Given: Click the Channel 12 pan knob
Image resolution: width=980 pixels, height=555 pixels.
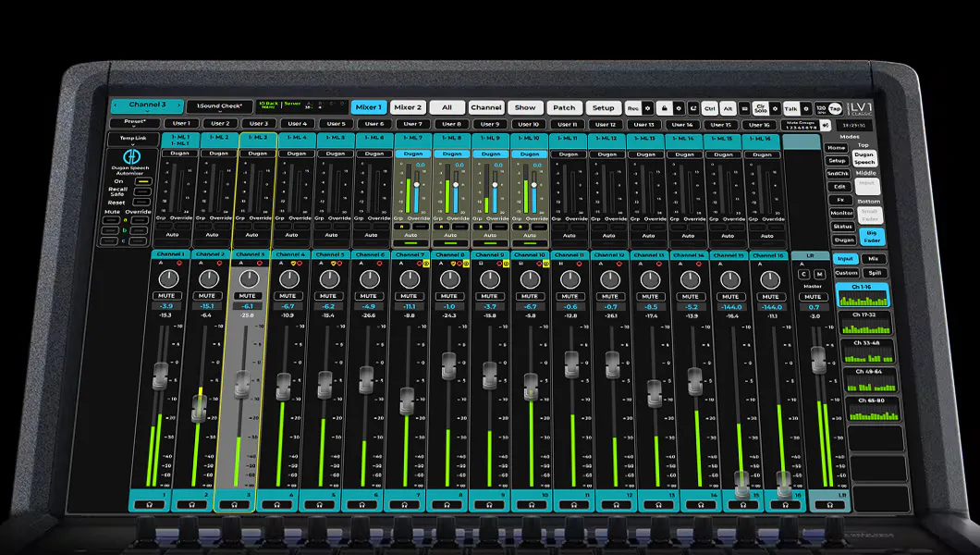Looking at the screenshot, I should pyautogui.click(x=610, y=278).
